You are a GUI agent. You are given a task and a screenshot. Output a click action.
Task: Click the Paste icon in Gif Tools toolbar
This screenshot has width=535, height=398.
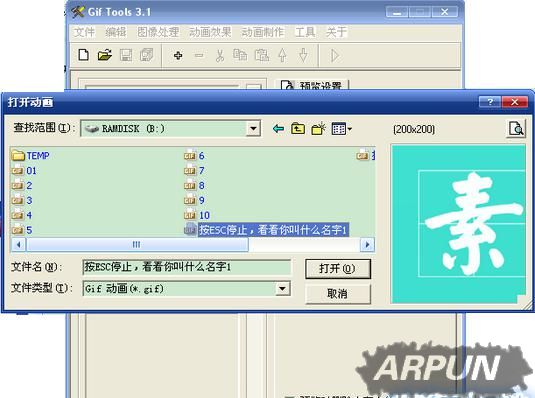click(x=262, y=55)
